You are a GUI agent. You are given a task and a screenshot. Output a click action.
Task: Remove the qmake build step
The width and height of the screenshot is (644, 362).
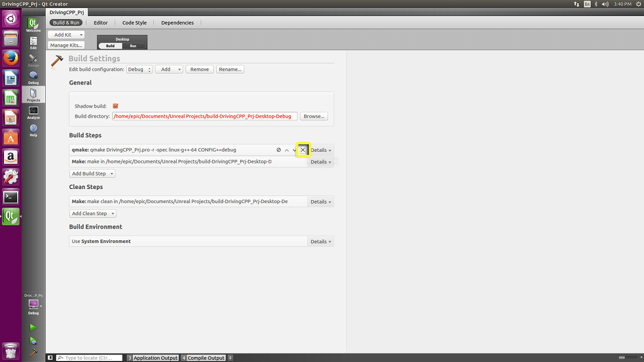point(302,150)
